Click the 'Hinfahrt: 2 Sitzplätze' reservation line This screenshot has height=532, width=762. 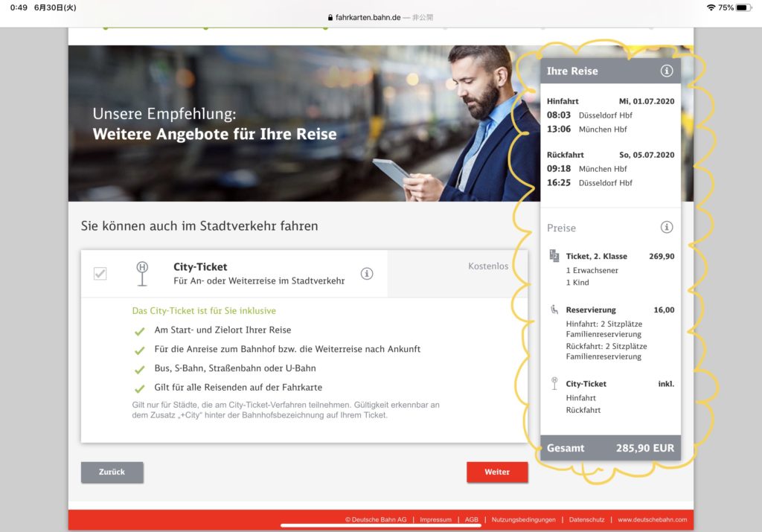click(x=604, y=324)
